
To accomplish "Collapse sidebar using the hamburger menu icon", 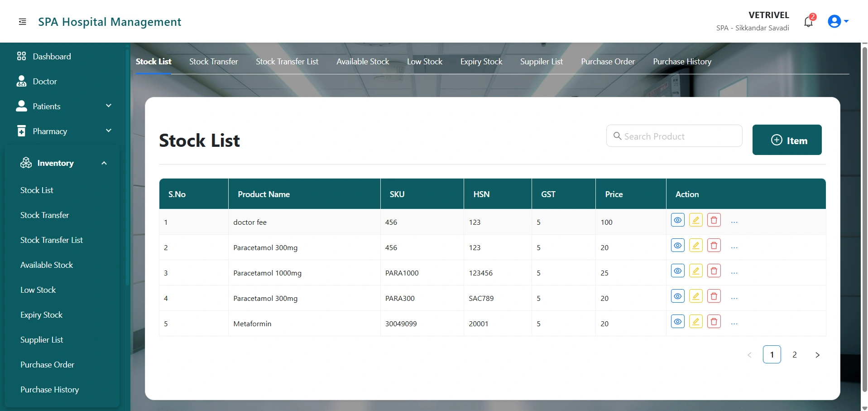I will tap(22, 22).
